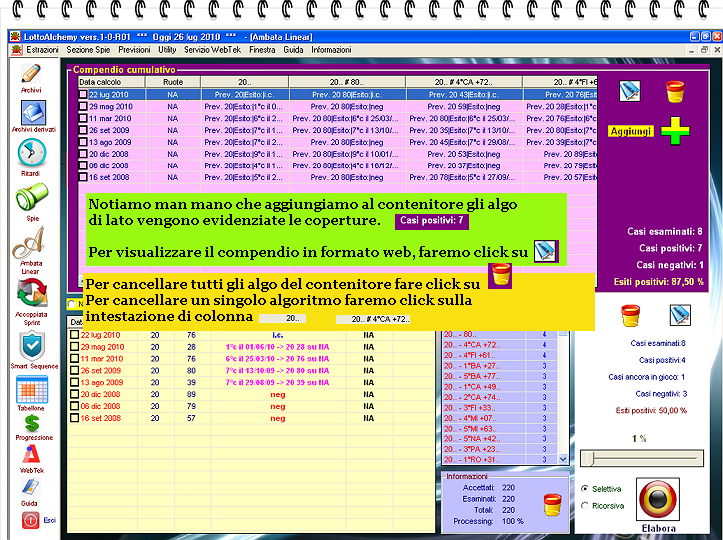
Task: Click the Esci power icon
Action: [30, 521]
